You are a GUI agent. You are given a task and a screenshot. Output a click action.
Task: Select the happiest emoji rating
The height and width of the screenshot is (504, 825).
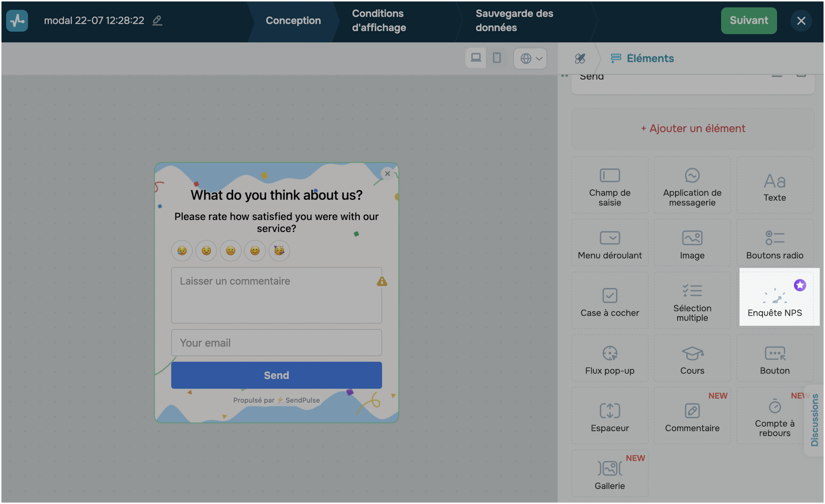[x=279, y=251]
